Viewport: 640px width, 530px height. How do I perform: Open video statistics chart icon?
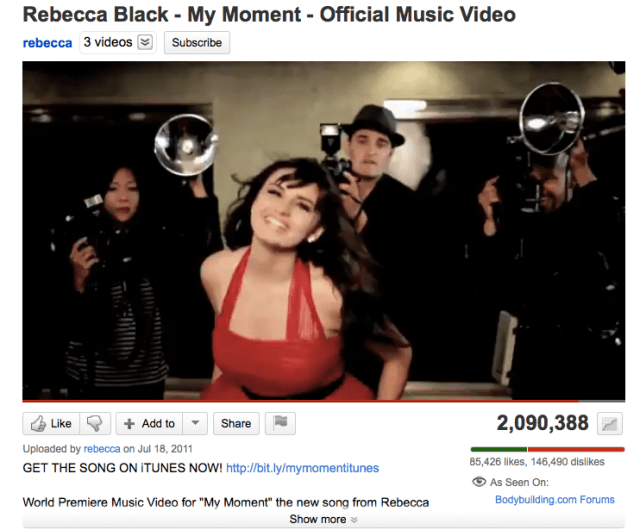(609, 424)
